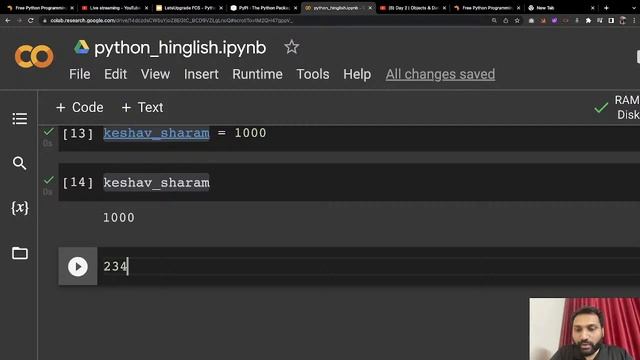
Task: Open the Help menu
Action: pyautogui.click(x=357, y=74)
